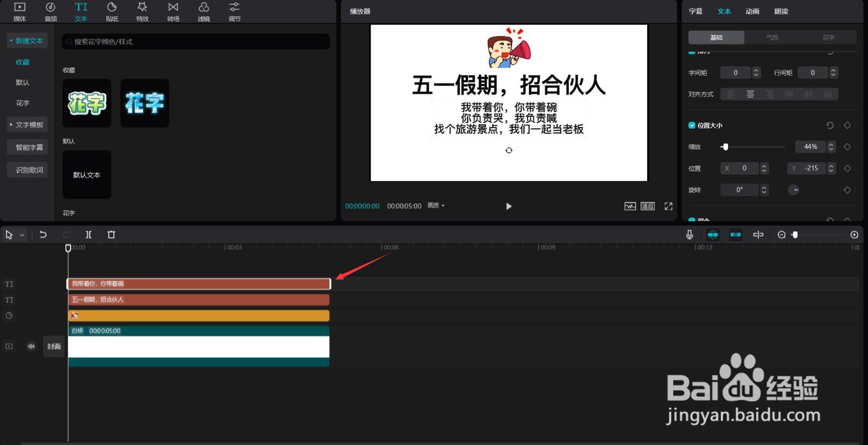Click the timeline zoom-out magnifier
868x445 pixels.
click(782, 235)
